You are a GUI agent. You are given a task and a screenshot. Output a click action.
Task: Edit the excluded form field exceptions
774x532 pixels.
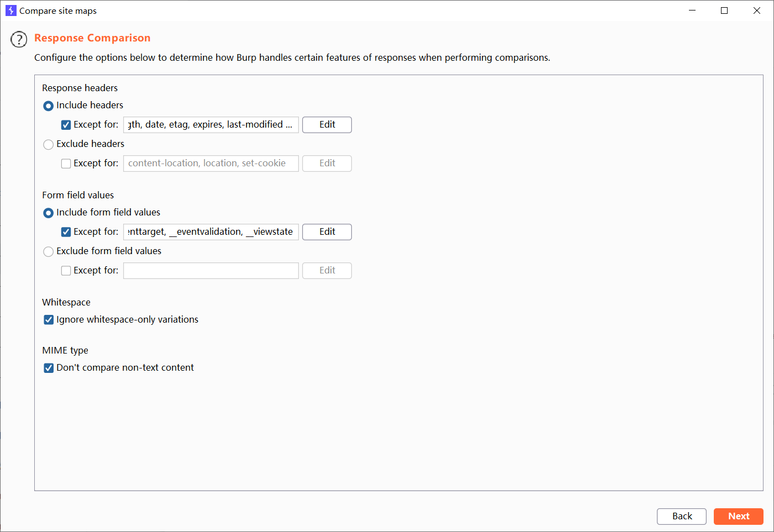click(x=327, y=271)
